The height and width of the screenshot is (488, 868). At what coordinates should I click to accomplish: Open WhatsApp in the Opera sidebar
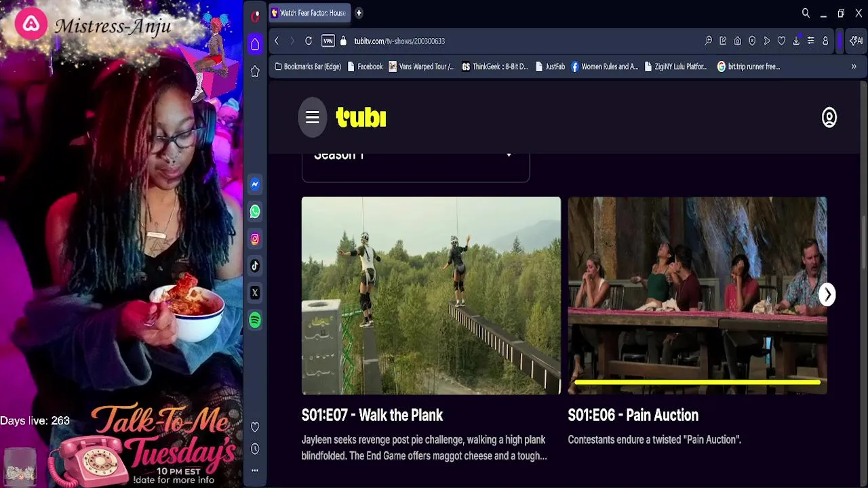click(255, 211)
